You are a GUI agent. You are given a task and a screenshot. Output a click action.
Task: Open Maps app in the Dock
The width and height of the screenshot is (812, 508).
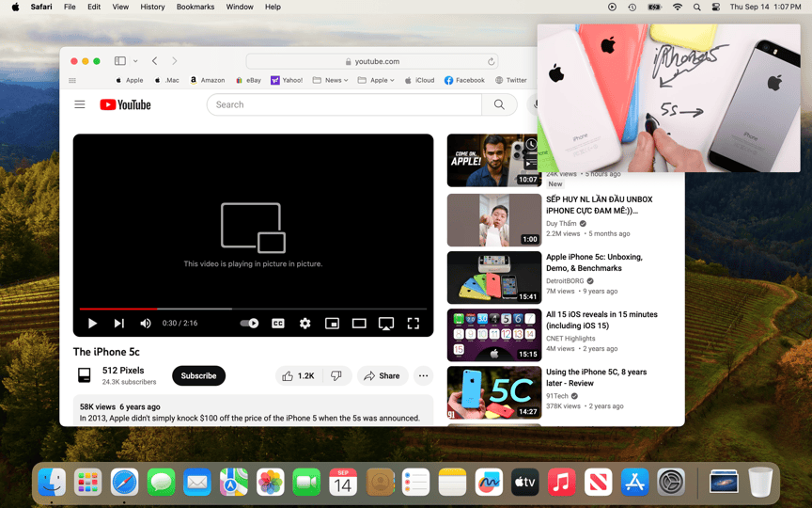(234, 482)
